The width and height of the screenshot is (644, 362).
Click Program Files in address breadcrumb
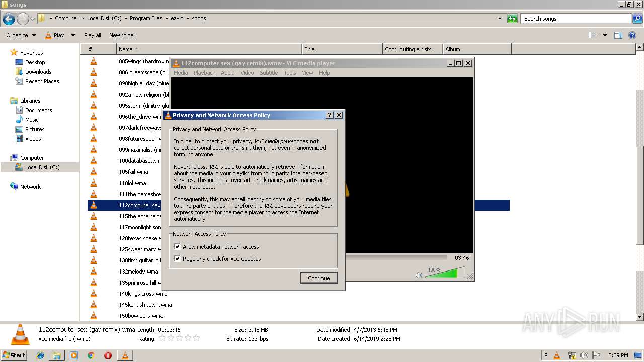(x=146, y=18)
